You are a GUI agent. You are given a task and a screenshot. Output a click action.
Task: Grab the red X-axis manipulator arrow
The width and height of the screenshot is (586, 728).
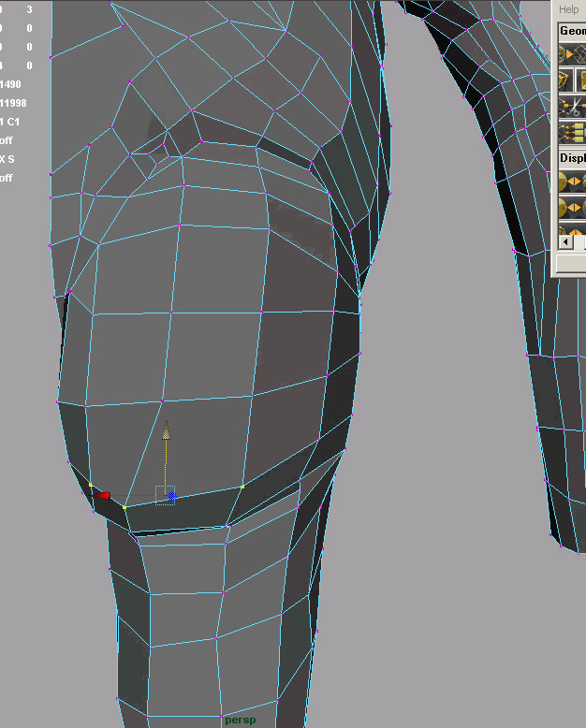[103, 495]
